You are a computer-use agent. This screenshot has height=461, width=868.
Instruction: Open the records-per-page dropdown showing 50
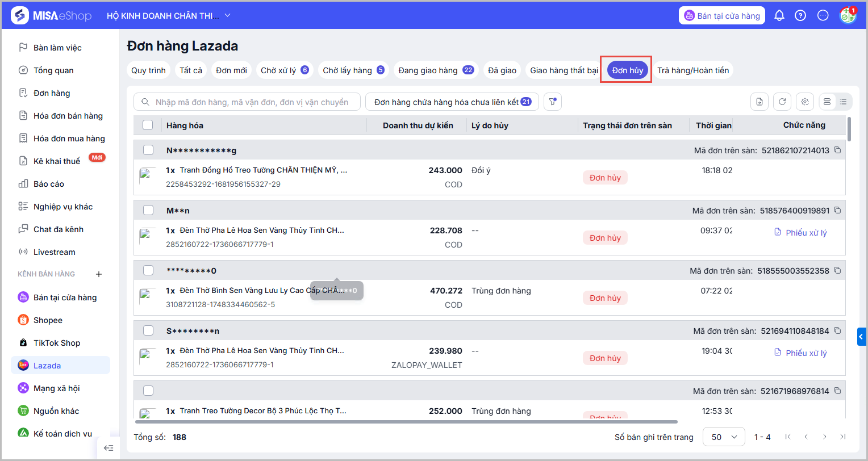click(724, 437)
